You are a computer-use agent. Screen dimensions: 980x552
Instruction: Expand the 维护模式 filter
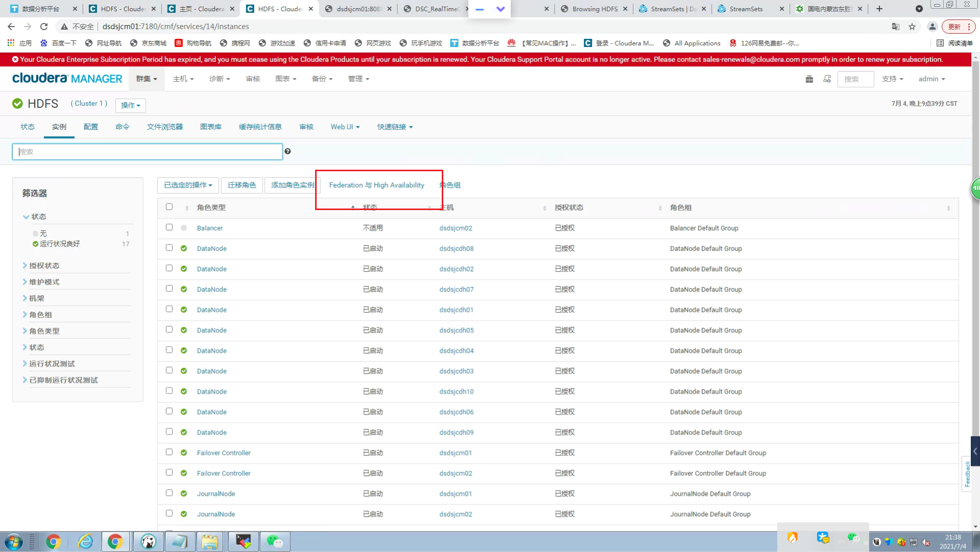(44, 282)
